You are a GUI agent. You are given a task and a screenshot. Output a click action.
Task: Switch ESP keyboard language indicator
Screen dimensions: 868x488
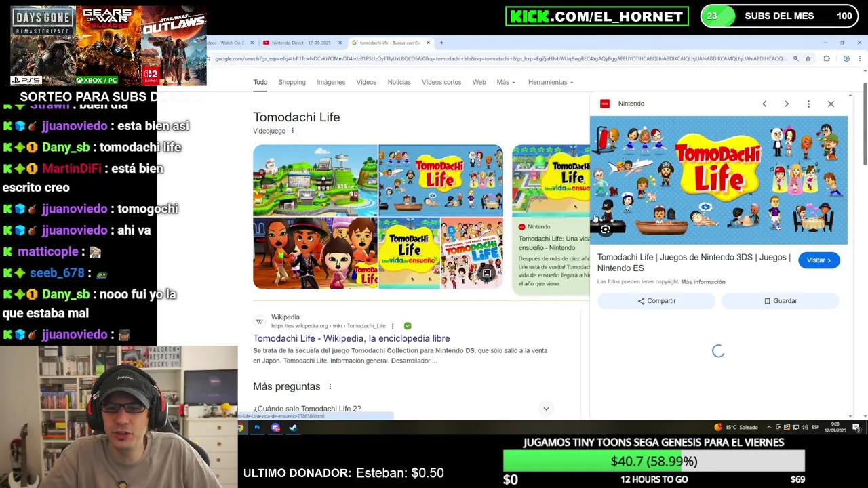816,428
